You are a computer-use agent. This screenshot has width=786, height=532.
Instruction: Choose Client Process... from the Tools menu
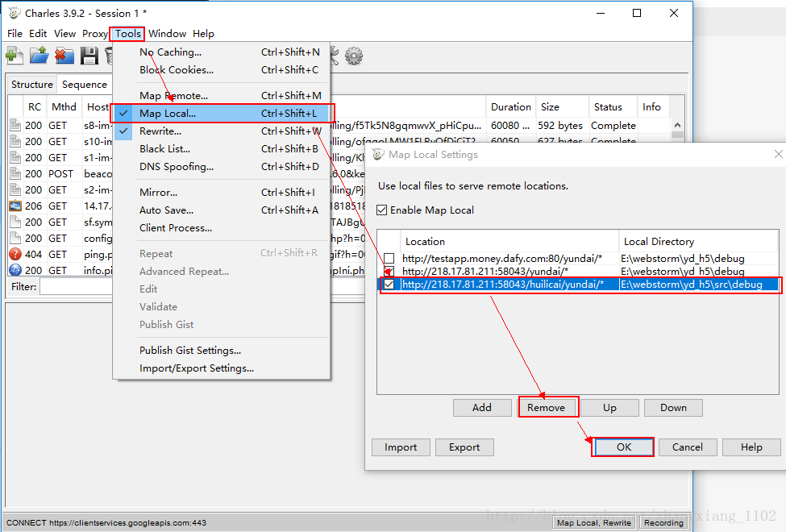click(221, 227)
